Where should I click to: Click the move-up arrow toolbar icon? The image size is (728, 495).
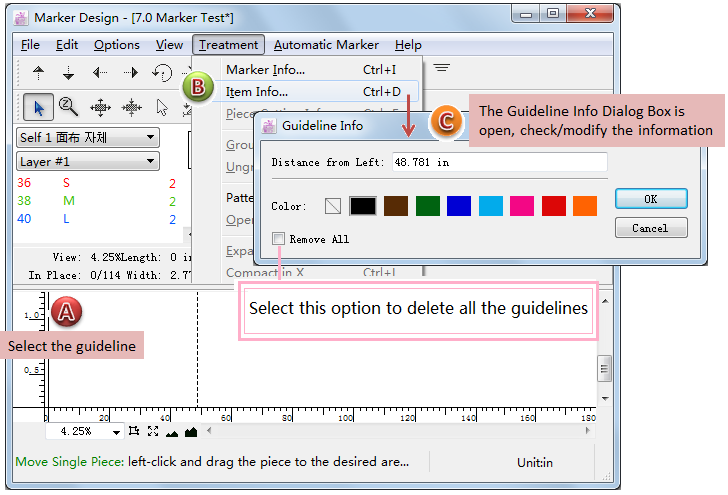[39, 73]
